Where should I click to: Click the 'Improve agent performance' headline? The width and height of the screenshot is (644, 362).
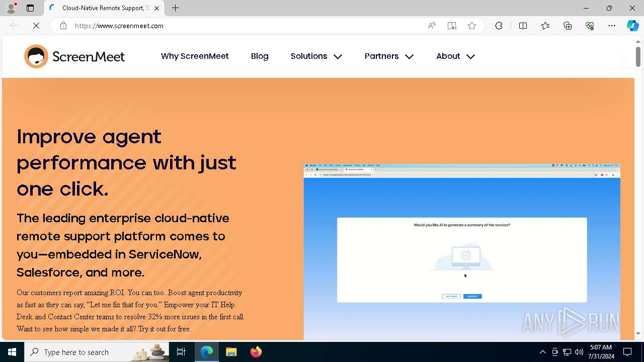[126, 162]
